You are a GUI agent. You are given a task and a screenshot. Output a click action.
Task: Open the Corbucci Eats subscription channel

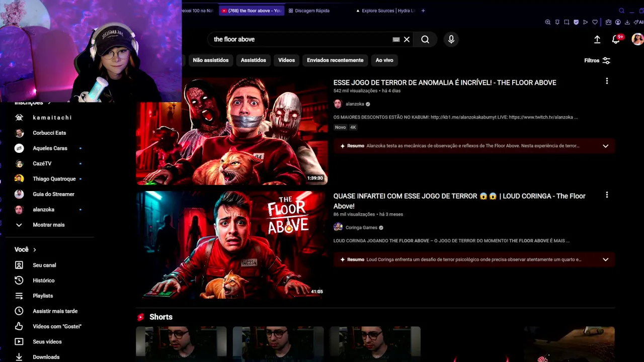[49, 133]
